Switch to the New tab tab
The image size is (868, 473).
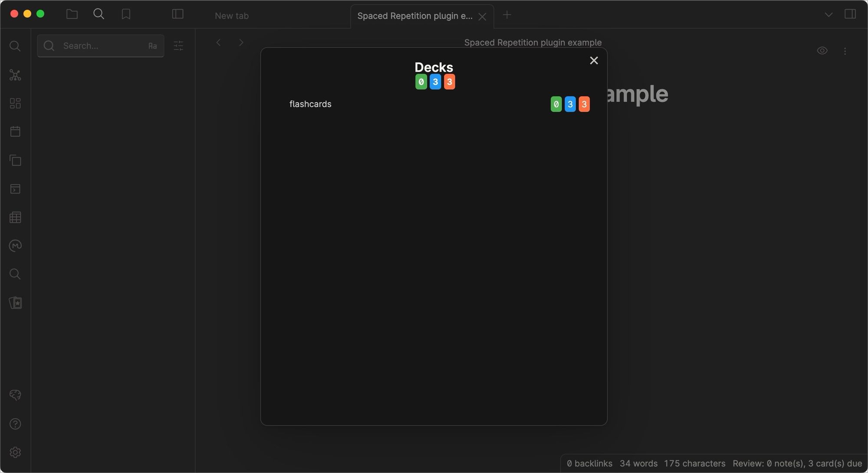tap(232, 16)
